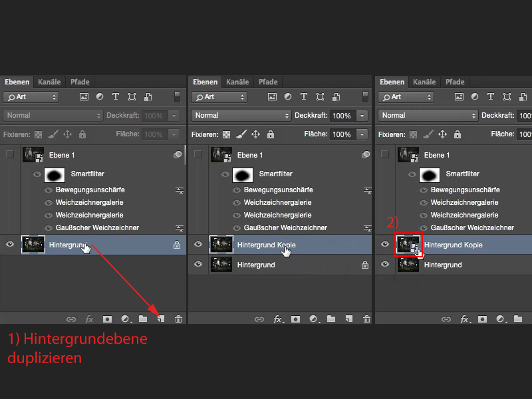Image resolution: width=532 pixels, height=399 pixels.
Task: Add a layer mask in middle panel
Action: pyautogui.click(x=295, y=319)
